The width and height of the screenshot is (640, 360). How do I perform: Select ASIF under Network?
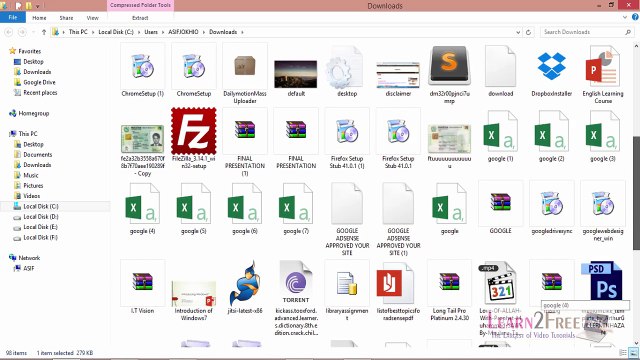pyautogui.click(x=29, y=268)
